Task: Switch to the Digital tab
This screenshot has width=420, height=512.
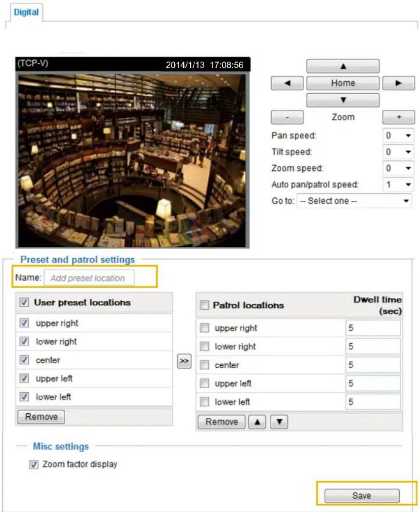Action: 26,12
